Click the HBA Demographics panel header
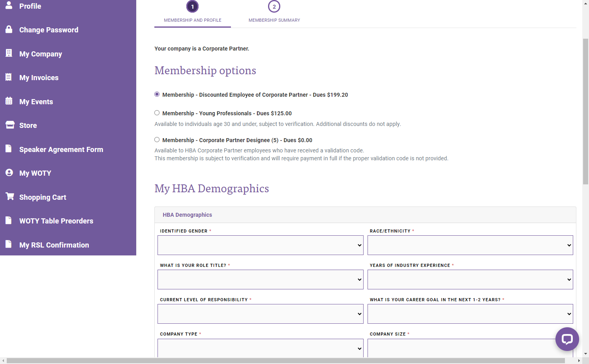589x364 pixels. click(365, 215)
